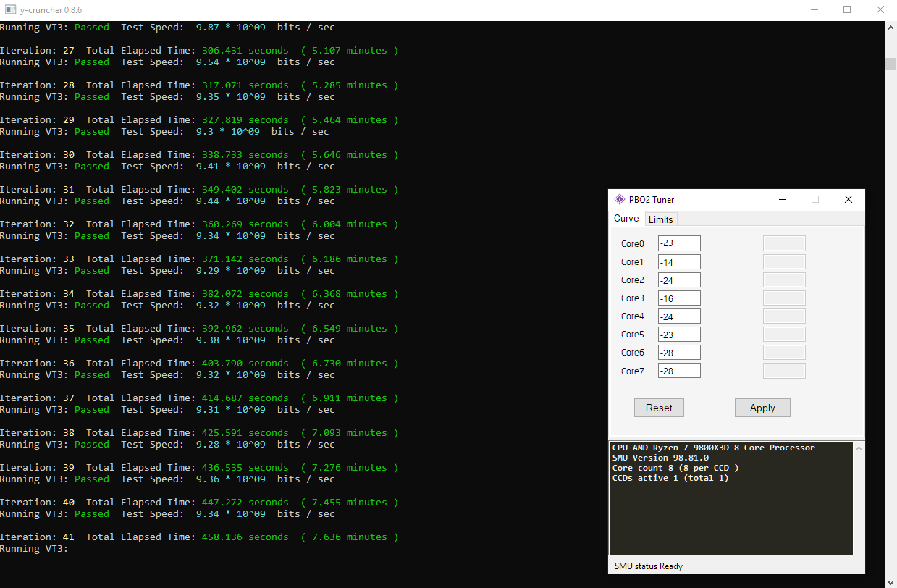Viewport: 897px width, 588px height.
Task: Click the 'SMU status Ready' status bar text
Action: [649, 566]
